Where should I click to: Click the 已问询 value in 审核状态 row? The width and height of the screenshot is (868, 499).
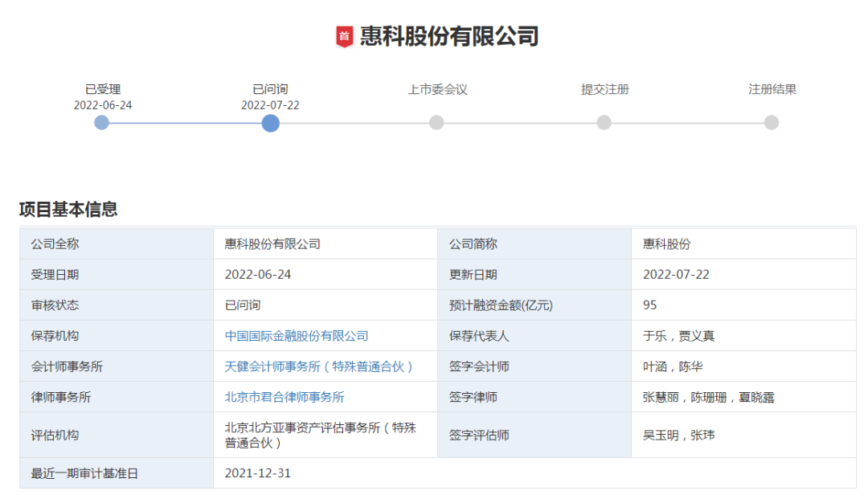tap(243, 305)
